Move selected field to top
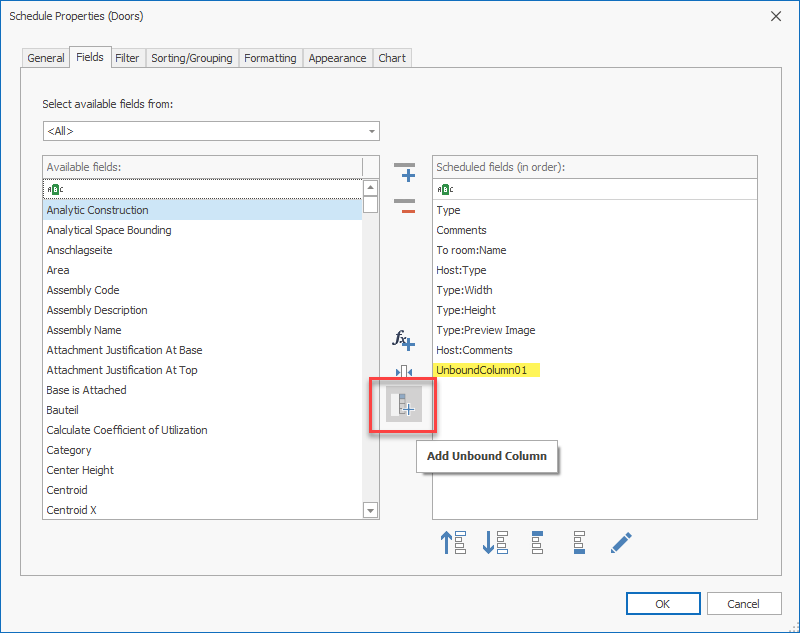 537,542
